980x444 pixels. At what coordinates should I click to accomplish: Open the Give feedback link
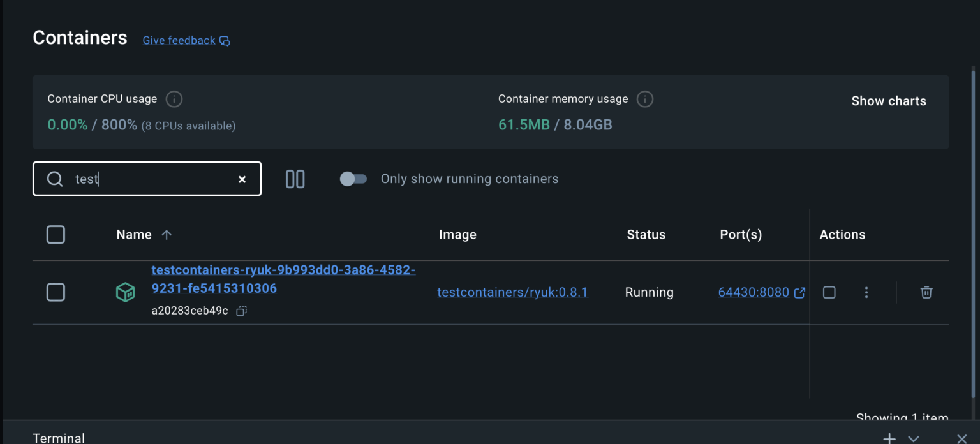click(x=179, y=40)
